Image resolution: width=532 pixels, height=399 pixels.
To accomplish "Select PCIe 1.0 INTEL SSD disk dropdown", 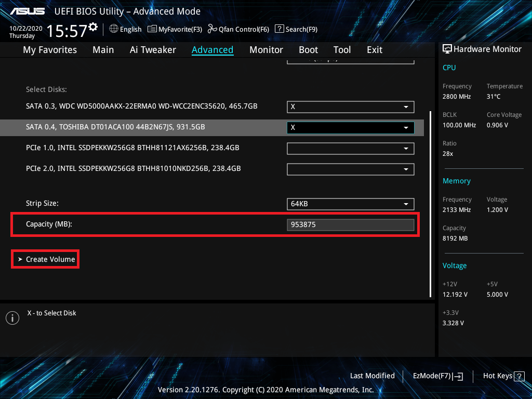I will coord(350,148).
